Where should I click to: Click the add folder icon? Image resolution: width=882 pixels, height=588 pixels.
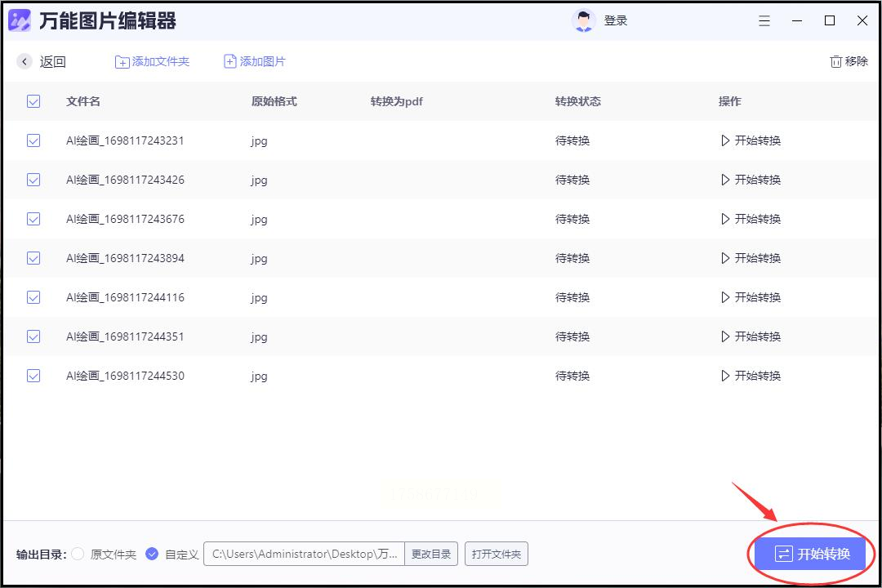(x=122, y=62)
